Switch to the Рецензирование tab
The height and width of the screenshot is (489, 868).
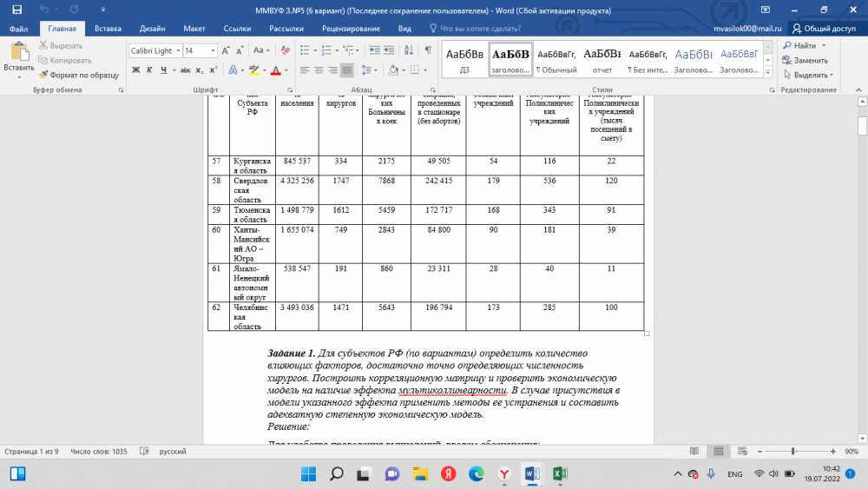[351, 29]
